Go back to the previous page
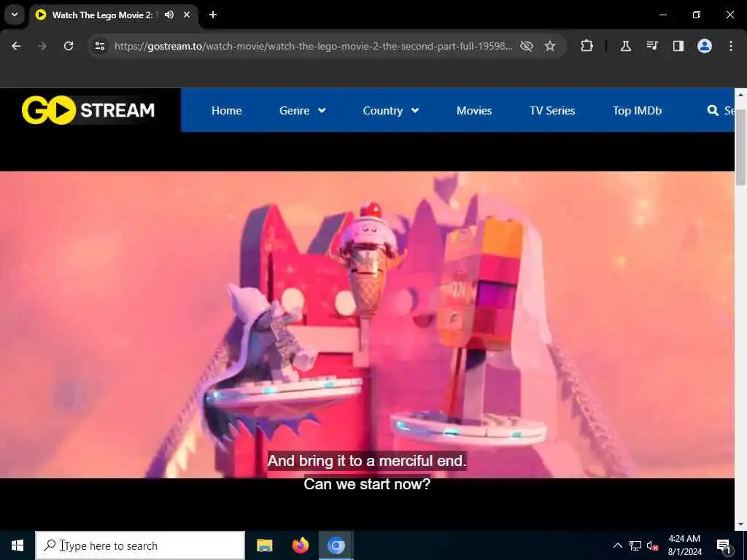The image size is (747, 560). [x=16, y=46]
